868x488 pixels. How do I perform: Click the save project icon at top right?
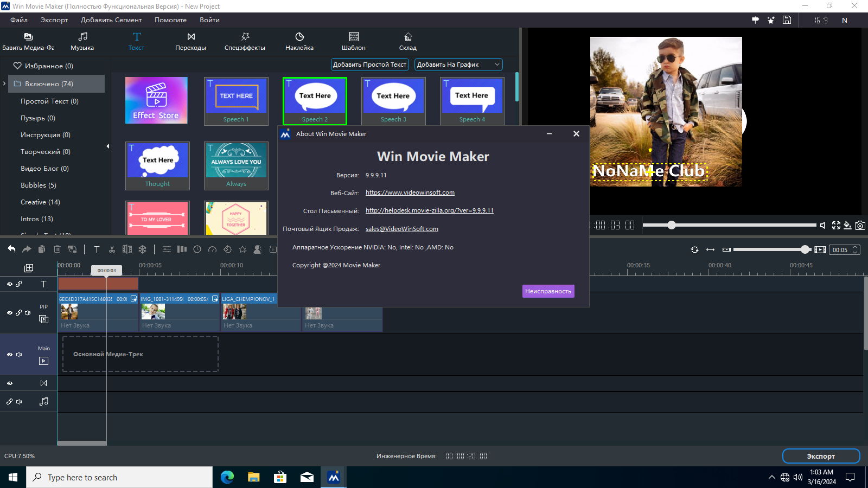pyautogui.click(x=787, y=20)
